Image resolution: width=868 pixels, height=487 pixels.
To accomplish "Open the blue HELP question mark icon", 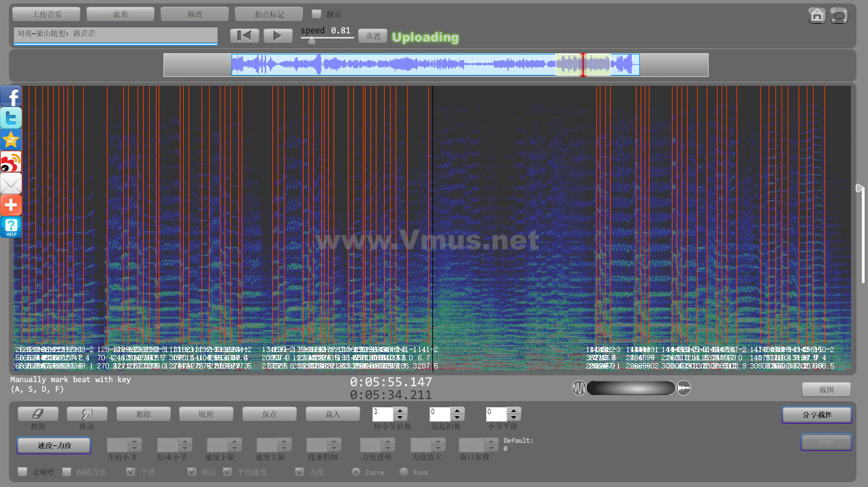I will [11, 227].
